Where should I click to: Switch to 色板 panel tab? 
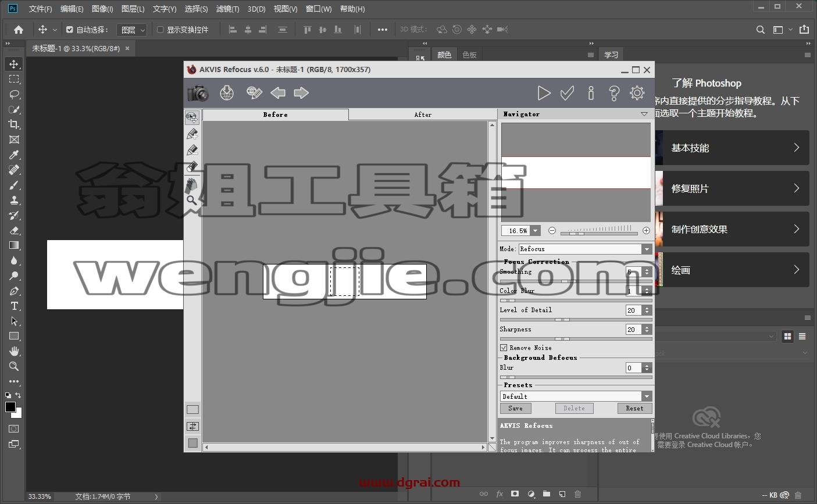coord(469,55)
